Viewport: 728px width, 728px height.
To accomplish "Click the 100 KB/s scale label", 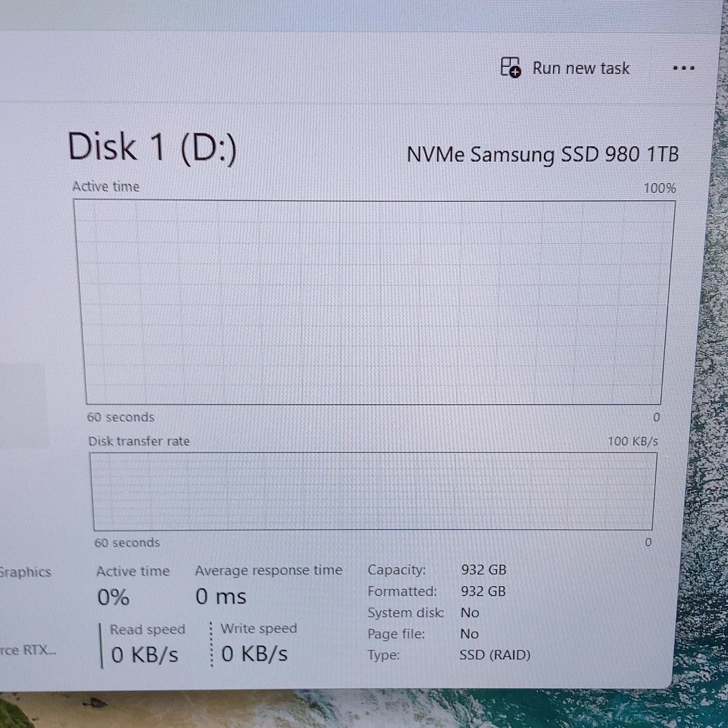I will coord(633,441).
